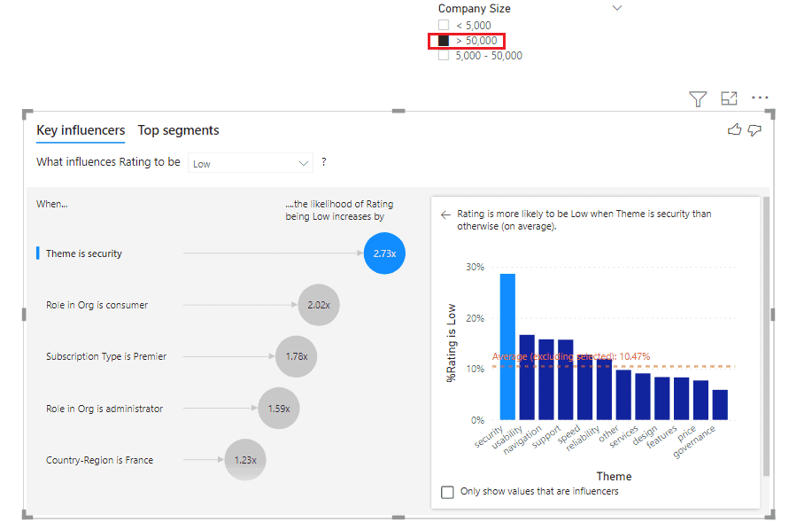Click the Theme is security influencer label
This screenshot has width=812, height=530.
[x=84, y=253]
